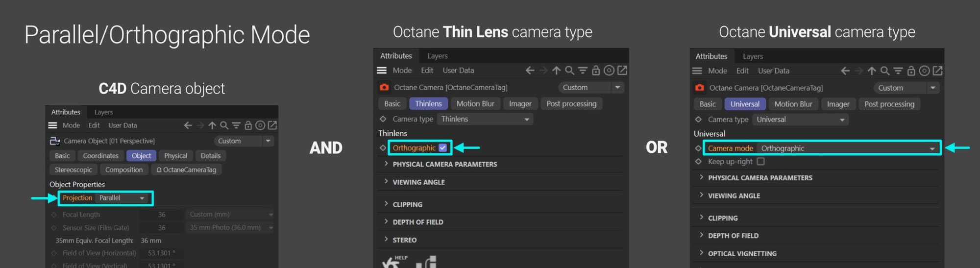The image size is (980, 268).
Task: Open hamburger menu in Thin Lens panel
Action: coord(382,71)
